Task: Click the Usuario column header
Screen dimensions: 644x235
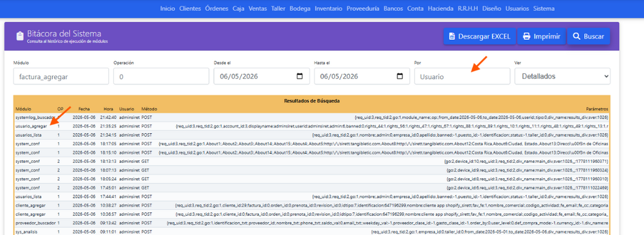Action: click(x=126, y=109)
